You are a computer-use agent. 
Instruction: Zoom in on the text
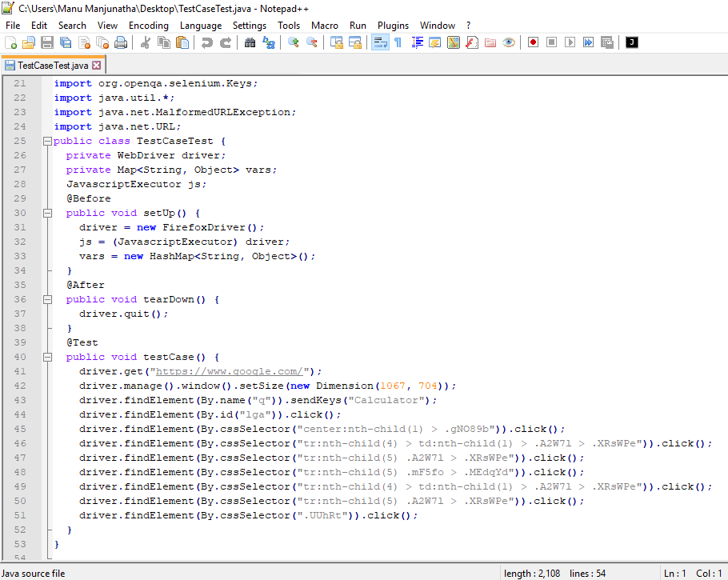(292, 42)
